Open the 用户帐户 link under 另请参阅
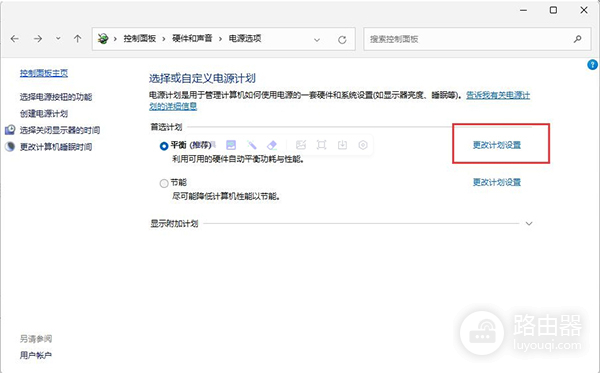Image resolution: width=600 pixels, height=373 pixels. click(36, 355)
